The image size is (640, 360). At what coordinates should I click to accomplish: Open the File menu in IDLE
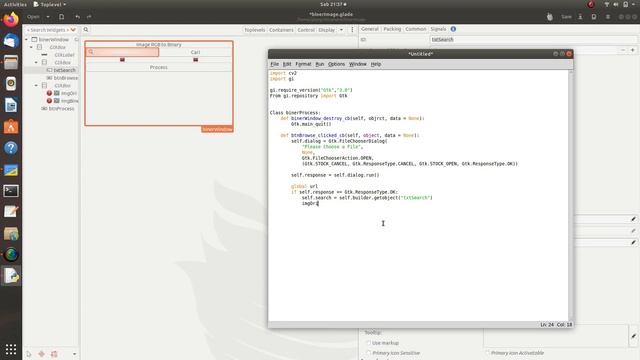(274, 64)
